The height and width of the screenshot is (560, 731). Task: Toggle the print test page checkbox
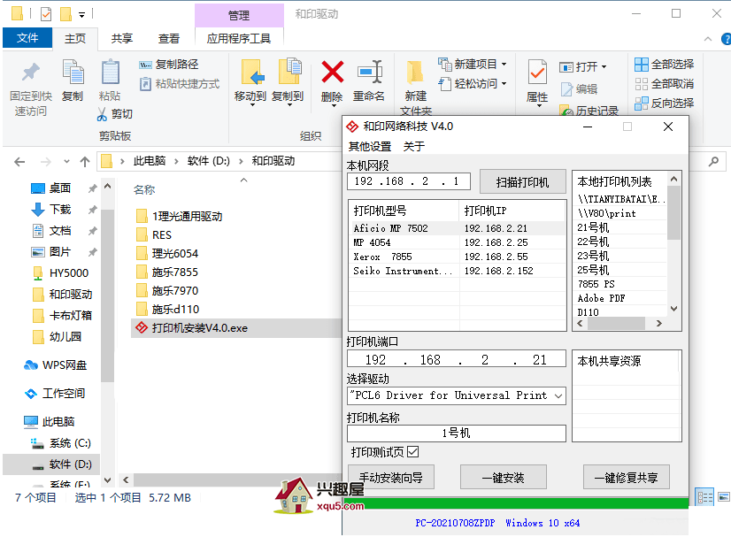pos(412,452)
